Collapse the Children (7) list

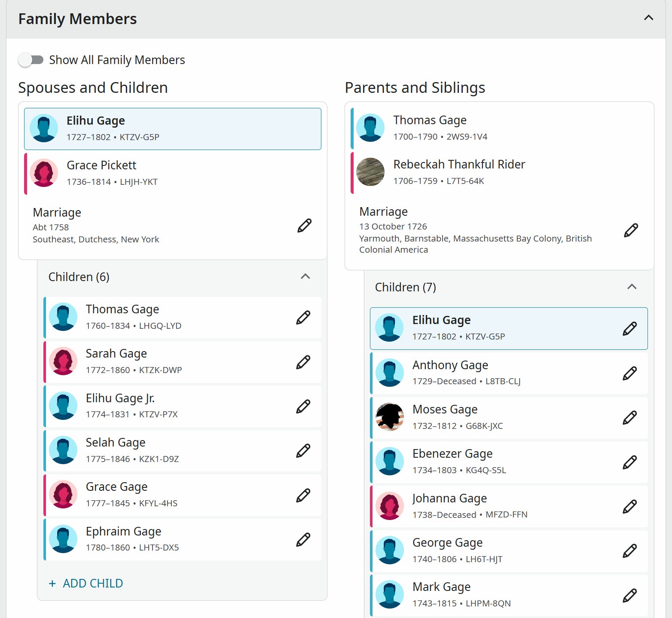point(632,287)
